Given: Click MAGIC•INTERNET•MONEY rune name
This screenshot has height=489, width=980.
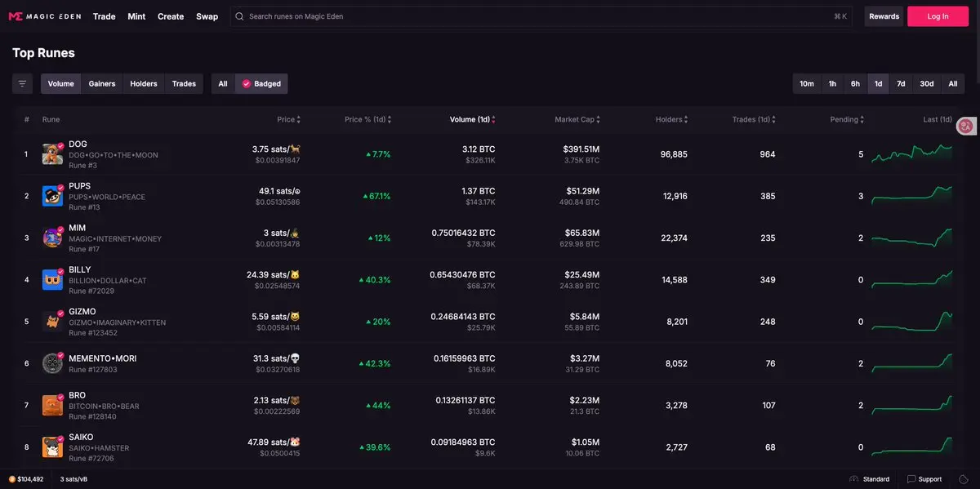Looking at the screenshot, I should 115,239.
